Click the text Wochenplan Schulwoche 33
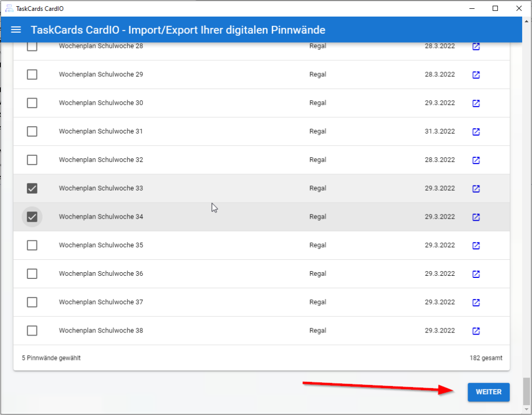 click(x=101, y=189)
